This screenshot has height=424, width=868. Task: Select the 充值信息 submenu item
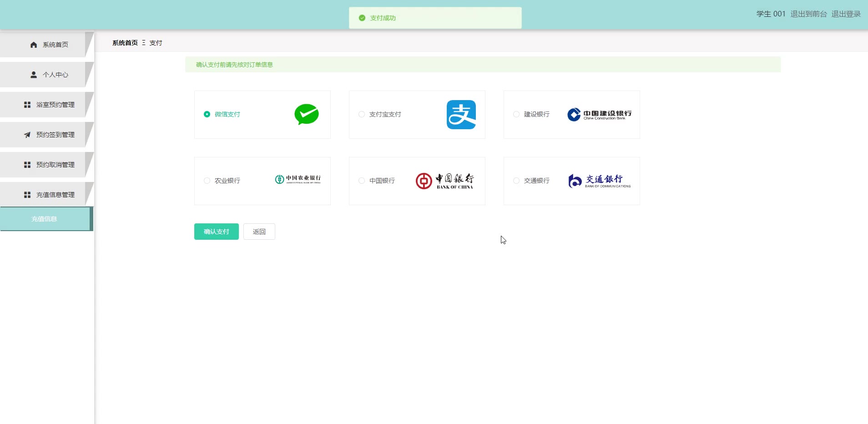(x=46, y=219)
